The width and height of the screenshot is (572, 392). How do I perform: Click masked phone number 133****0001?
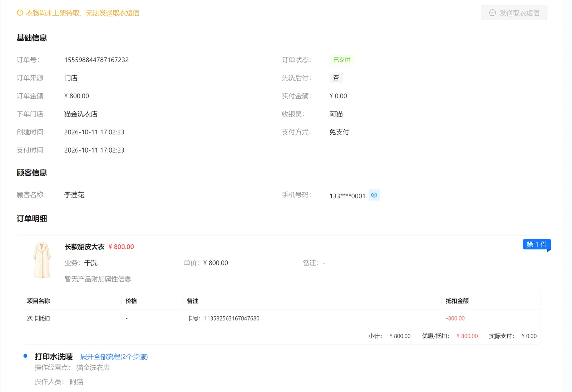click(347, 196)
